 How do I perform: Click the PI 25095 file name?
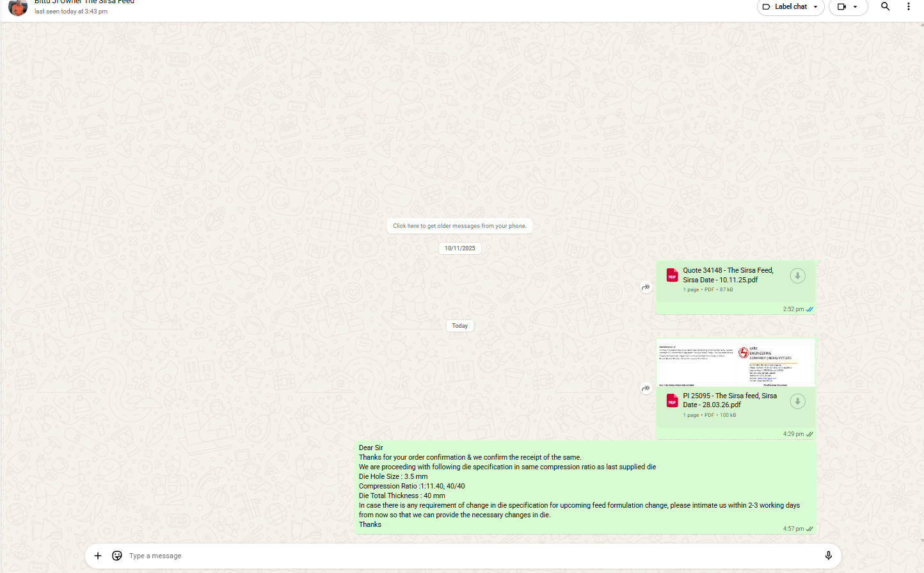(729, 400)
